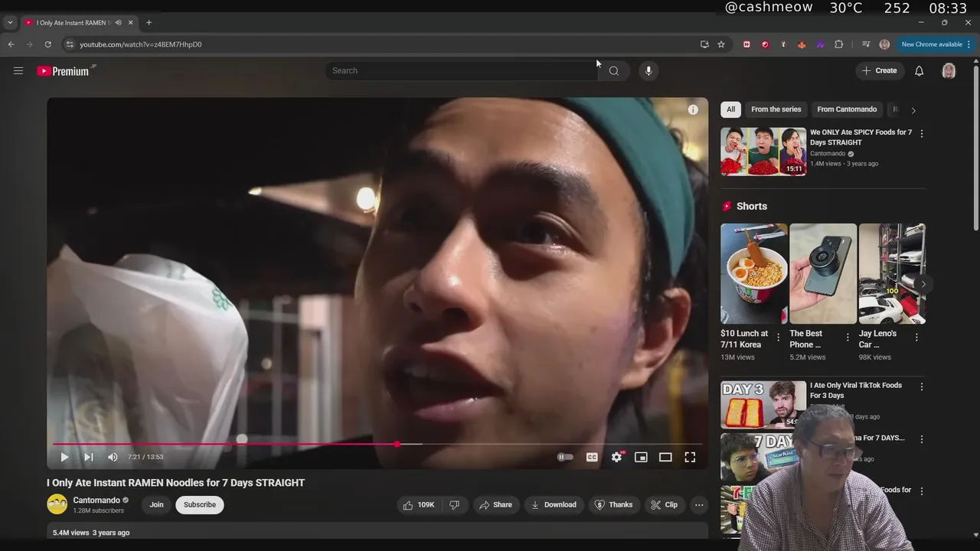Open options for $10 Lunch Short
Image resolution: width=980 pixels, height=551 pixels.
click(779, 337)
